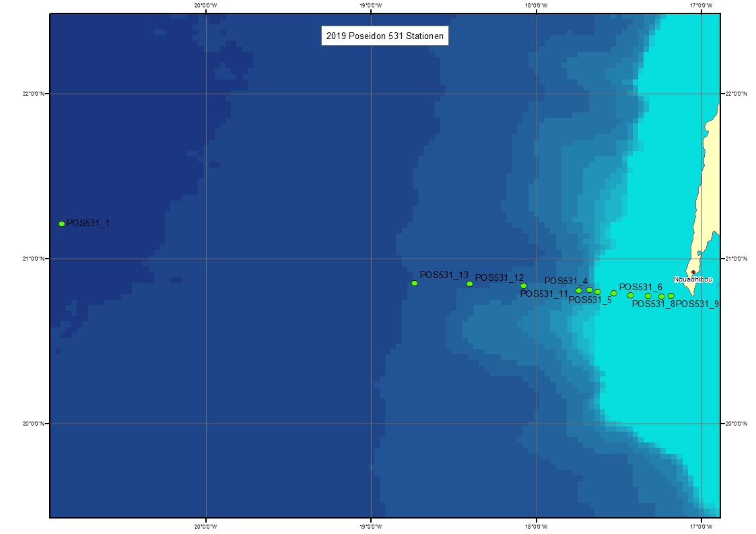
Task: Select the POS531_11 station point
Action: 524,286
